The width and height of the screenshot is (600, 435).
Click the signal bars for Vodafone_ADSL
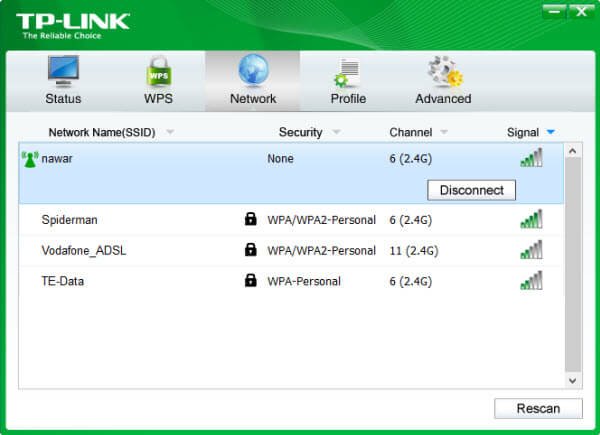click(531, 249)
